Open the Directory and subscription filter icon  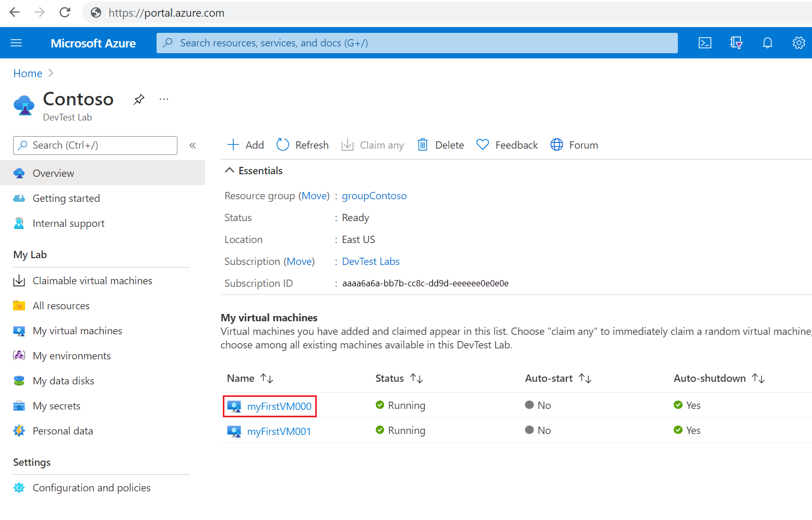(x=736, y=43)
